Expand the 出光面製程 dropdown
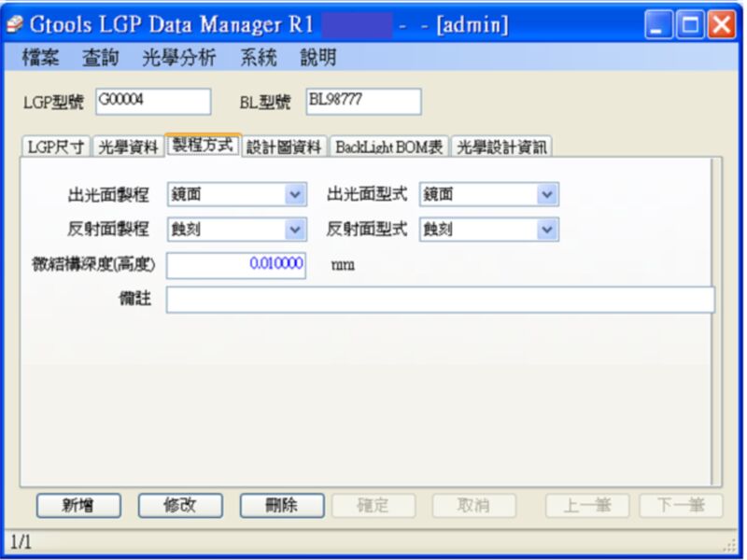 click(x=296, y=195)
